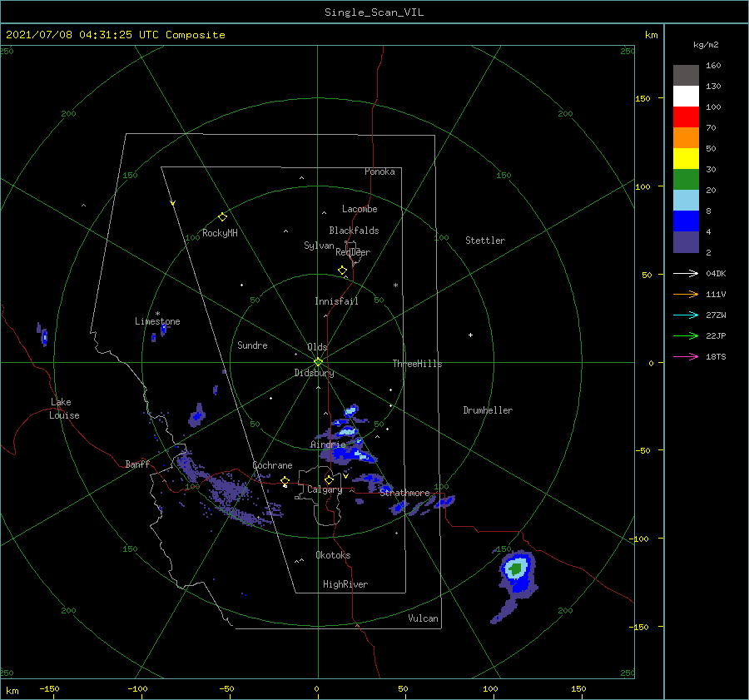Pick the yellow 30-50 legend color
The width and height of the screenshot is (749, 700).
tap(686, 159)
